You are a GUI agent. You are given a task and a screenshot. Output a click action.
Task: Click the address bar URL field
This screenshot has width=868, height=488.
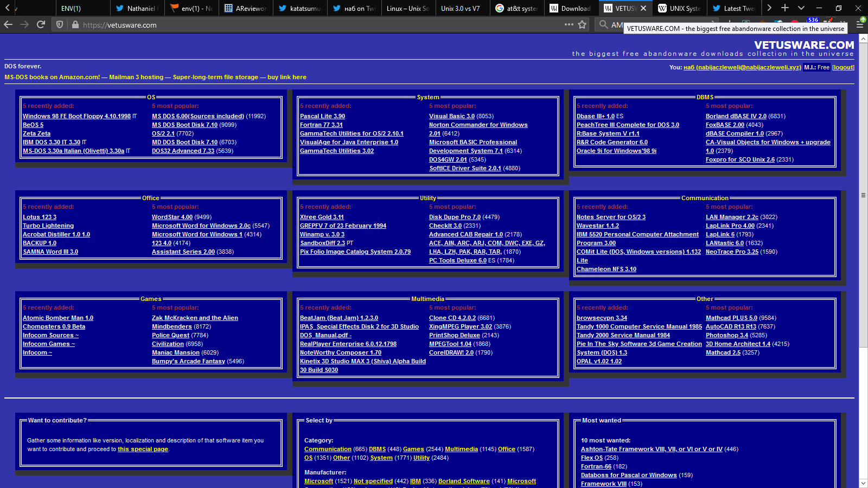pos(320,24)
